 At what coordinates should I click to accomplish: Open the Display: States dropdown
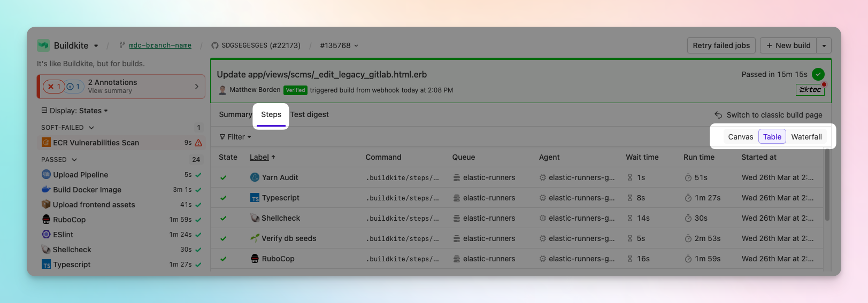click(x=75, y=111)
